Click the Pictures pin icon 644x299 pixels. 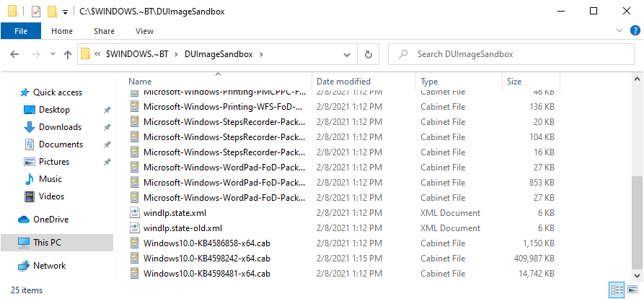tap(107, 162)
